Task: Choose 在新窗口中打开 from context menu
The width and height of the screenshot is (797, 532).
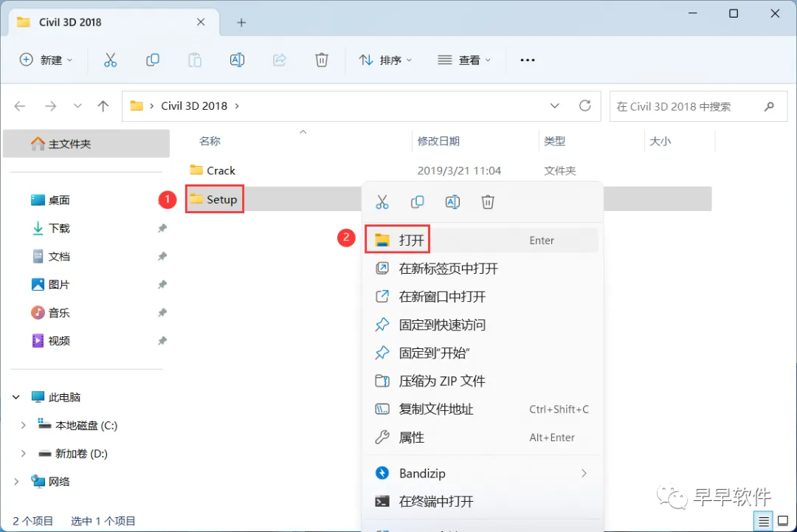Action: coord(482,296)
